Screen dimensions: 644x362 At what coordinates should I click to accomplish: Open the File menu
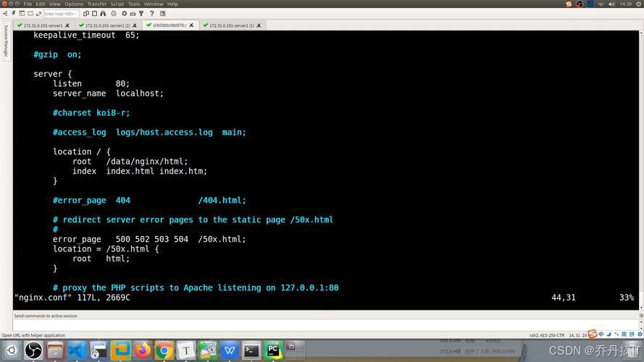[28, 4]
